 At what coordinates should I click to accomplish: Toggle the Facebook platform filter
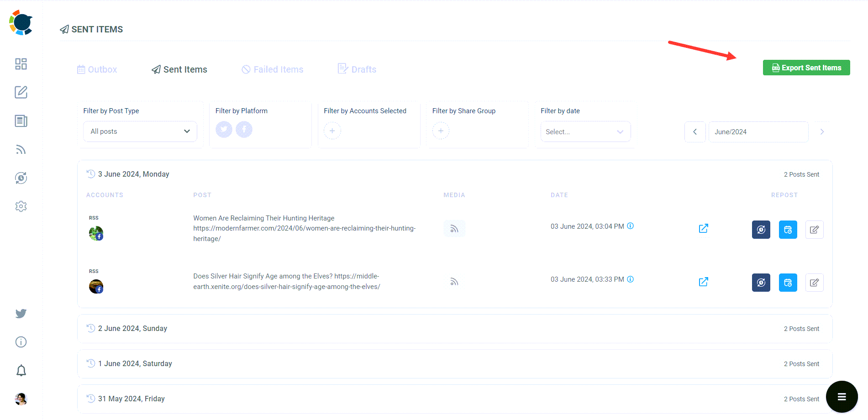coord(244,129)
